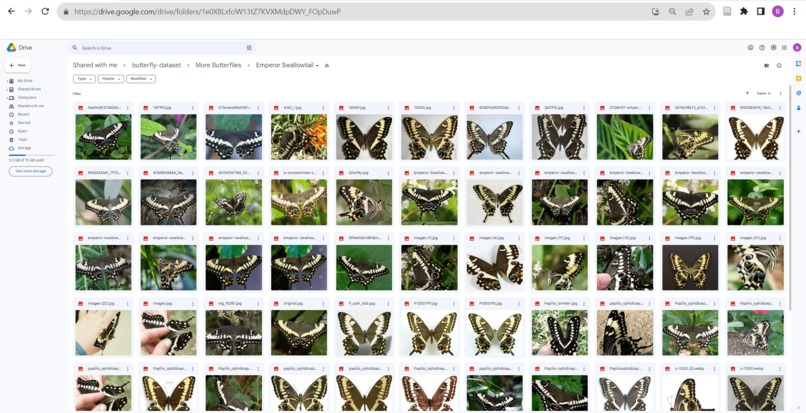This screenshot has height=413, width=806.
Task: Expand the Shared drives tree arrow
Action: pos(7,89)
